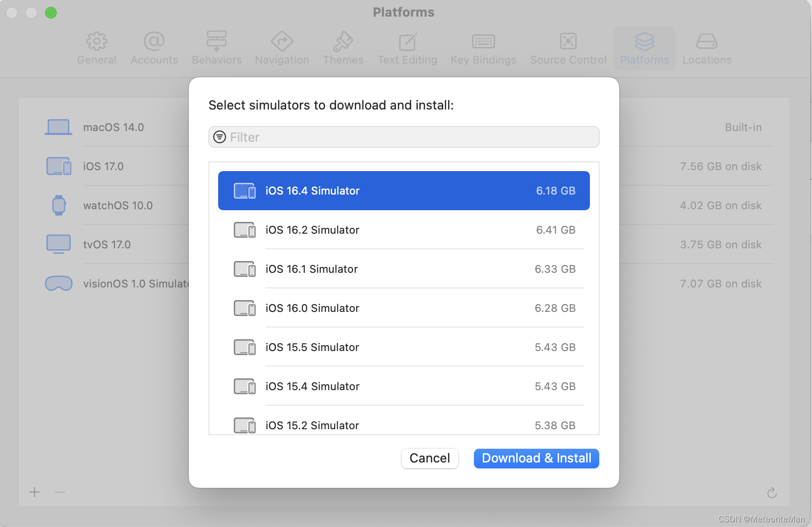
Task: Open the Accounts settings tab icon
Action: tap(154, 42)
